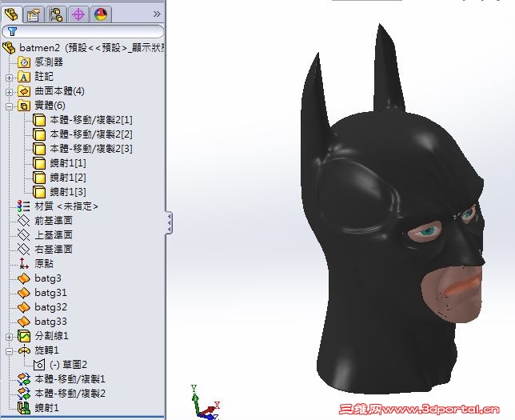Viewport: 515px width, 420px height.
Task: Select the batg32 surface feature icon
Action: tap(24, 307)
